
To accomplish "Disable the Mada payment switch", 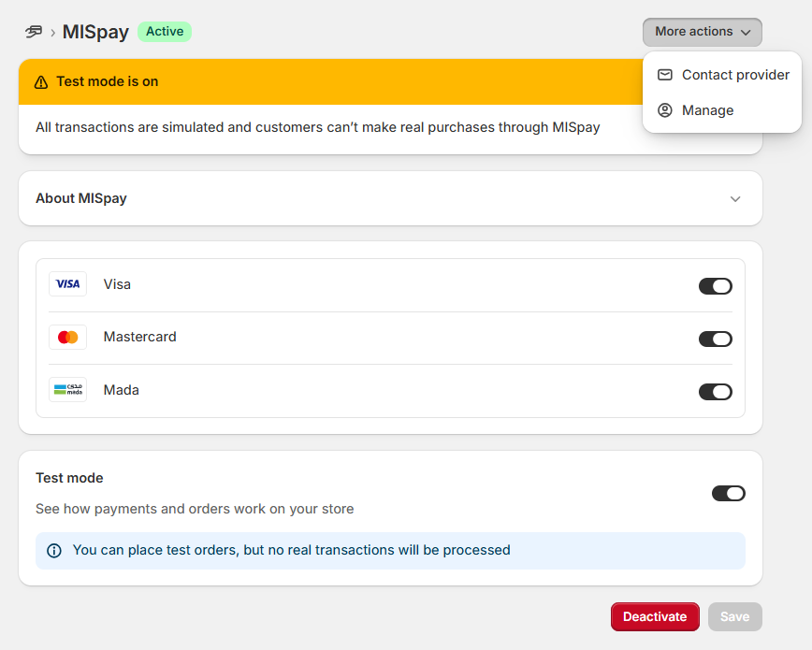I will [715, 392].
